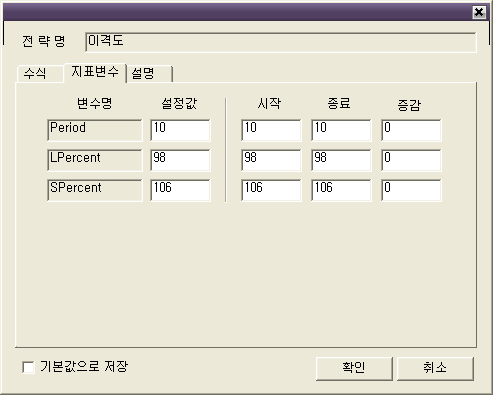
Task: Edit the SPercent 설정값 field
Action: tap(180, 190)
